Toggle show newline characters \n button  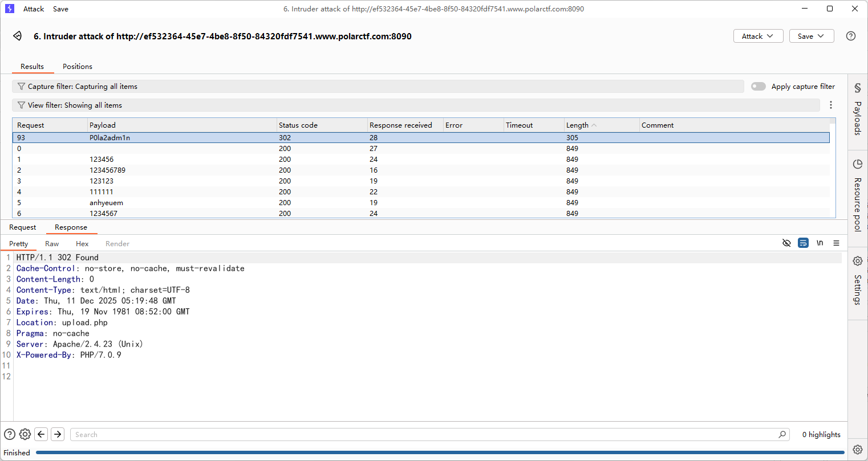tap(820, 243)
